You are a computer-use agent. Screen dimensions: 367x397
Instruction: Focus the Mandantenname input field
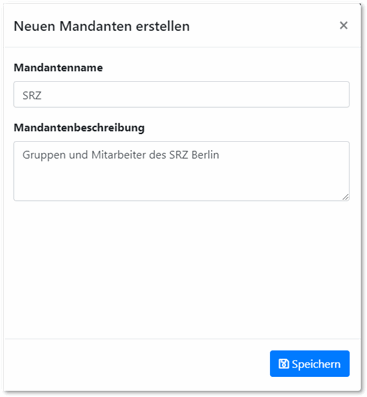point(181,94)
